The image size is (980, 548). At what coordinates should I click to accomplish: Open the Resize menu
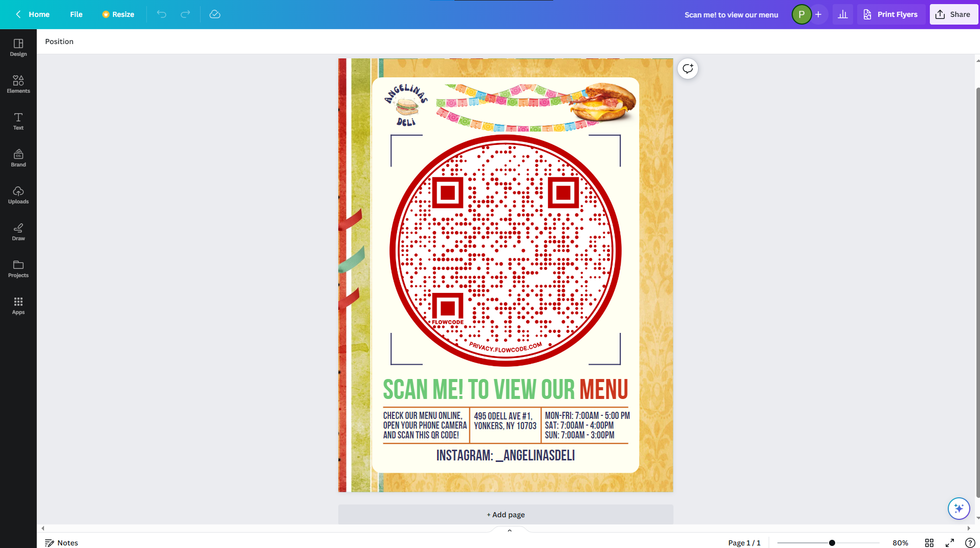[x=118, y=14]
